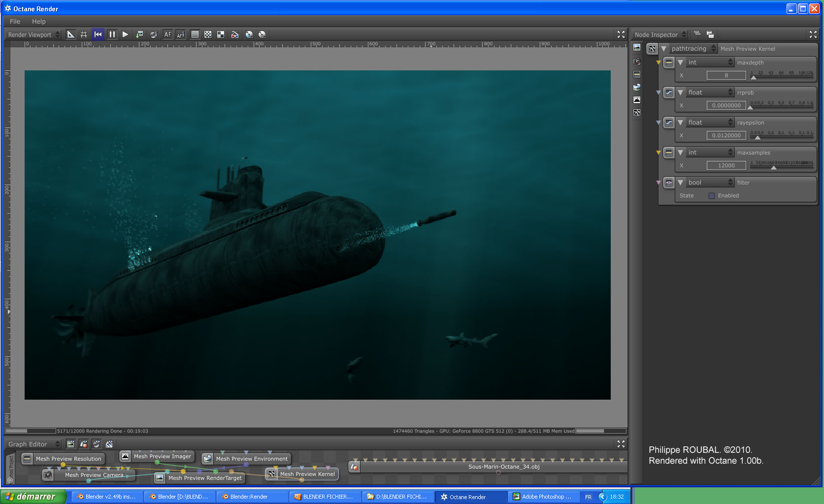Select the Mesh Preview Camera node
The image size is (824, 504).
click(x=94, y=475)
